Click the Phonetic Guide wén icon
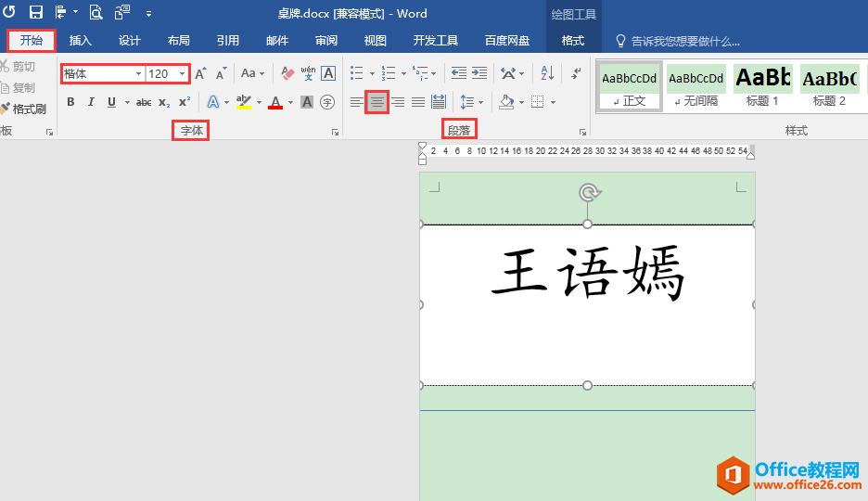868x501 pixels. click(x=308, y=73)
